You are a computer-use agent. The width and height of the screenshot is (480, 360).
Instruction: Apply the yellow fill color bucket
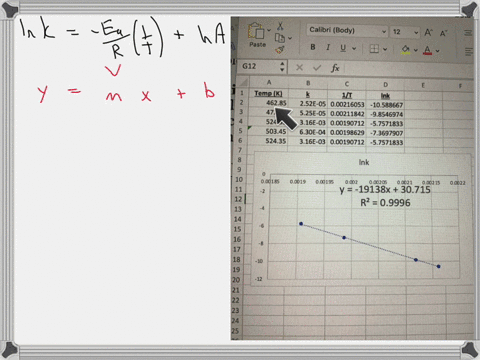click(x=405, y=50)
